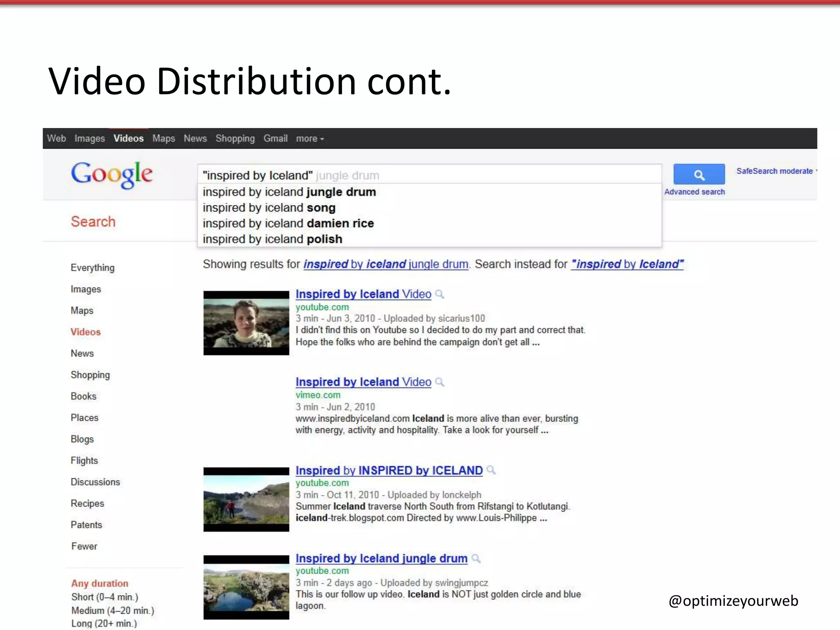Screen dimensions: 840x630
Task: Select 'Recipes' in left sidebar
Action: coord(87,503)
